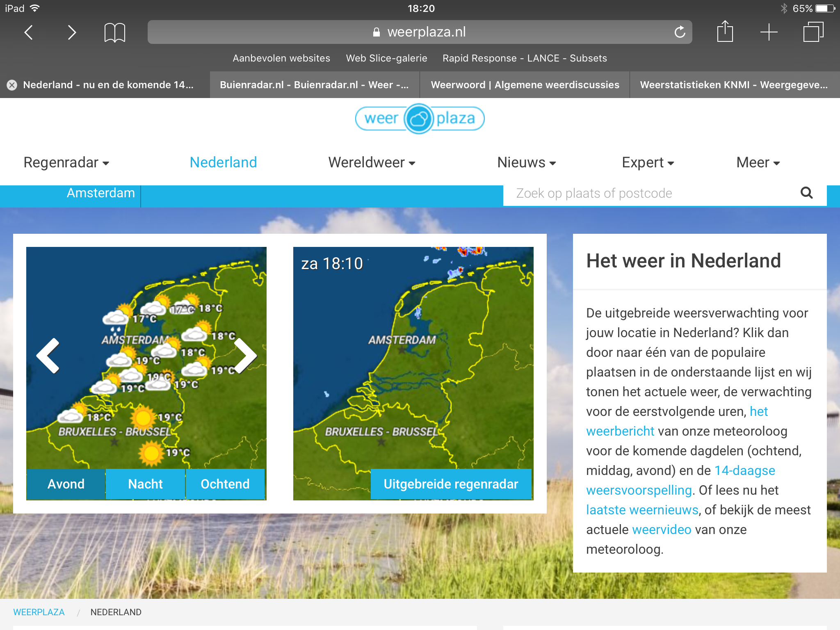Open the laatste weernieuws link

[642, 510]
